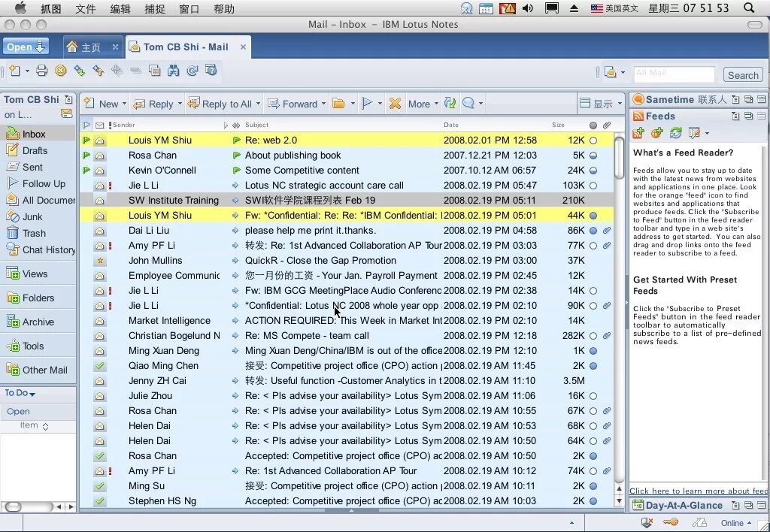
Task: Open the 文件 menu
Action: click(86, 8)
